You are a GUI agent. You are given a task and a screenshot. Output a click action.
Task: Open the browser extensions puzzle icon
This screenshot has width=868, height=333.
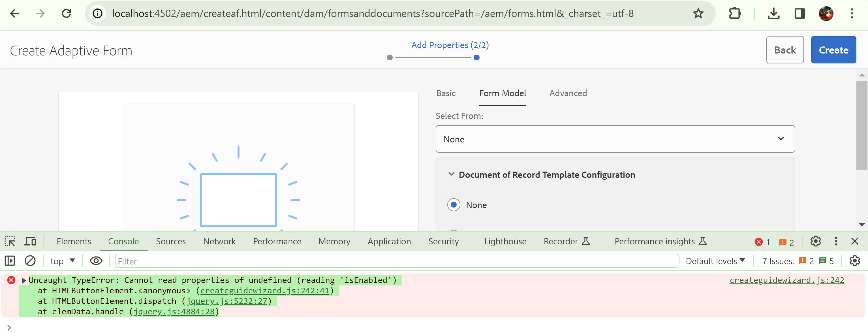point(735,14)
